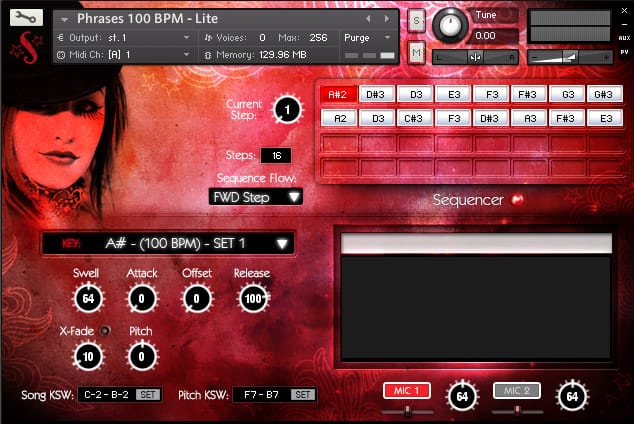Screen dimensions: 634x424
Task: Solo the instrument with the S button
Action: (416, 21)
